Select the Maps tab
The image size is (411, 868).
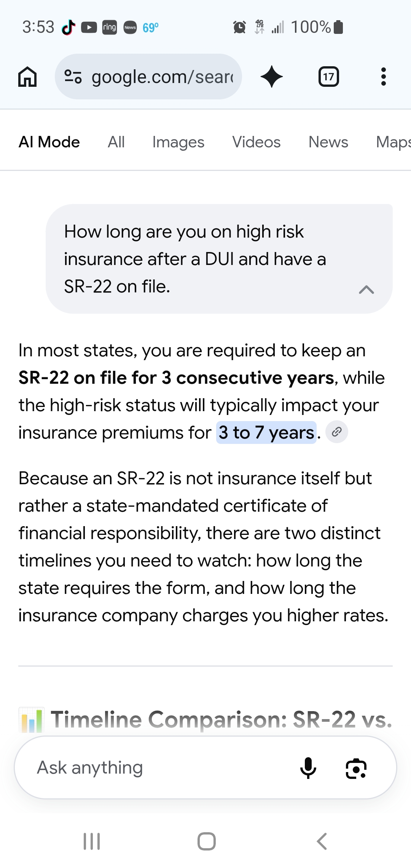(393, 142)
